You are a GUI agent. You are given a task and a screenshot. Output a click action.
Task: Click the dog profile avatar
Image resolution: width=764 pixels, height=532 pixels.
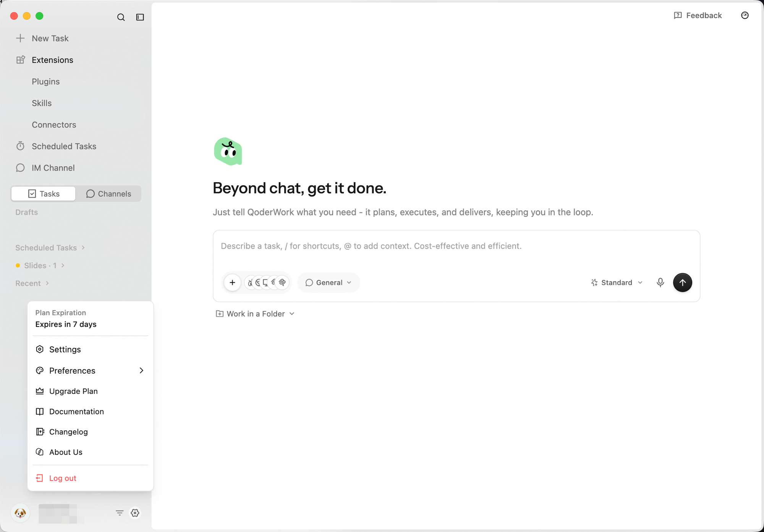tap(20, 513)
